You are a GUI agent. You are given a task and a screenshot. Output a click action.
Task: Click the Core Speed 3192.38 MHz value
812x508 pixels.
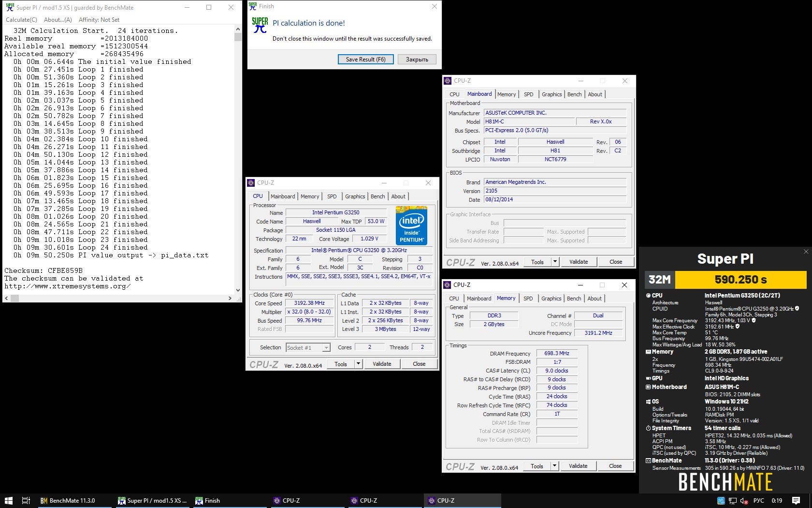tap(309, 303)
